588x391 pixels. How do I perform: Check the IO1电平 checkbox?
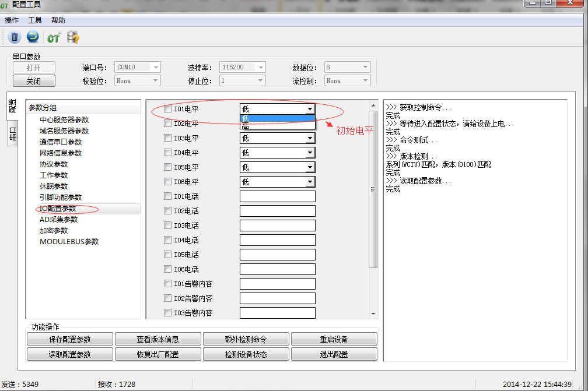click(167, 109)
